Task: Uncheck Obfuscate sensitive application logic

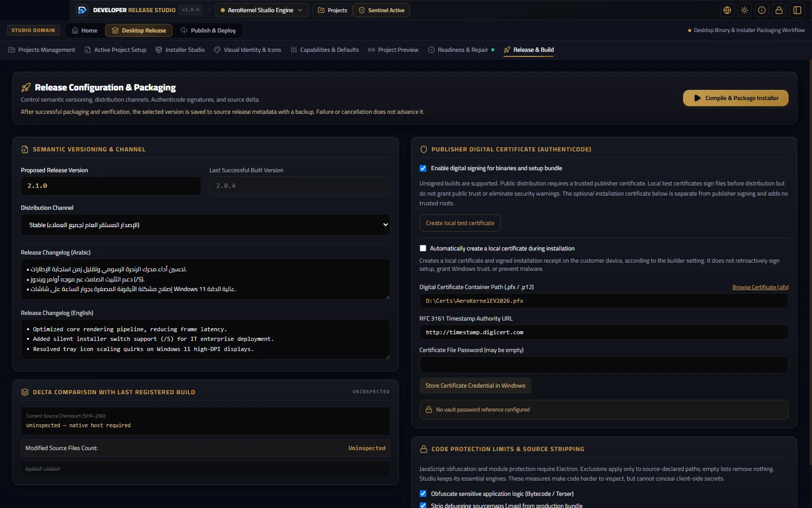Action: click(423, 494)
